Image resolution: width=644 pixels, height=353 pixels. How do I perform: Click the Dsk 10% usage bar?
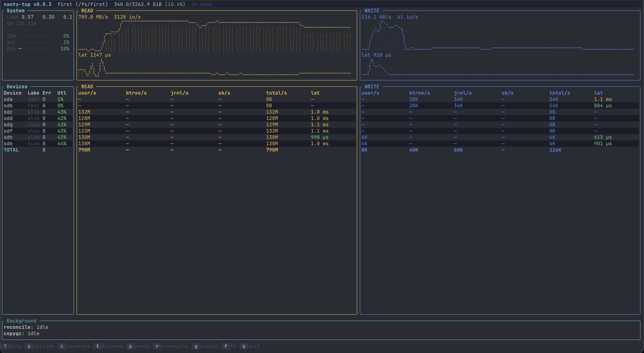click(x=37, y=49)
